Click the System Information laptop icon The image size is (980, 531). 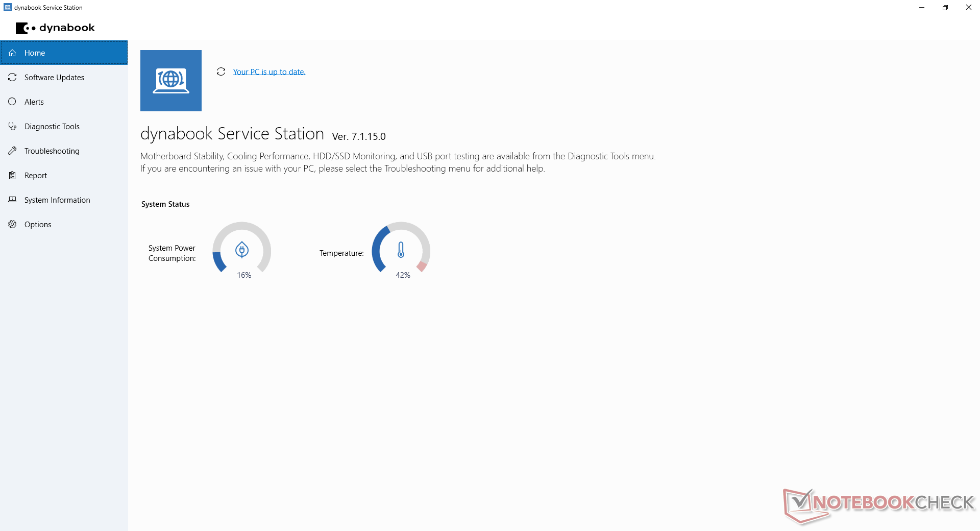tap(12, 200)
